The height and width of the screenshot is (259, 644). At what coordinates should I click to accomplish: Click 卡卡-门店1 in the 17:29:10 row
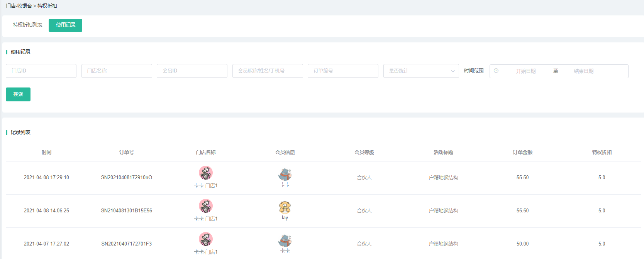tap(206, 186)
